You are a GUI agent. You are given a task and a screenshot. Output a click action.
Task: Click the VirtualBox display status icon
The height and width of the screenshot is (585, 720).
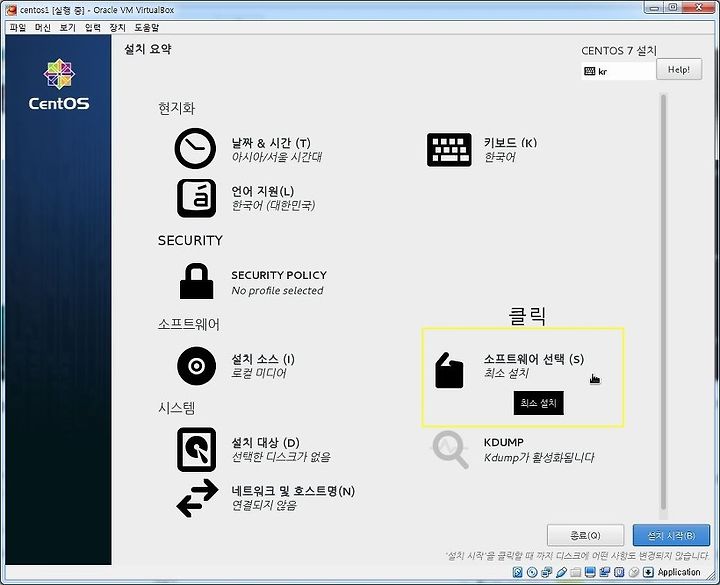tap(590, 572)
